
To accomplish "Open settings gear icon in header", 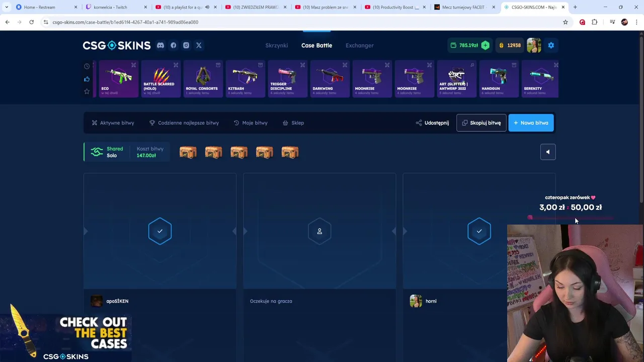I will (x=551, y=45).
